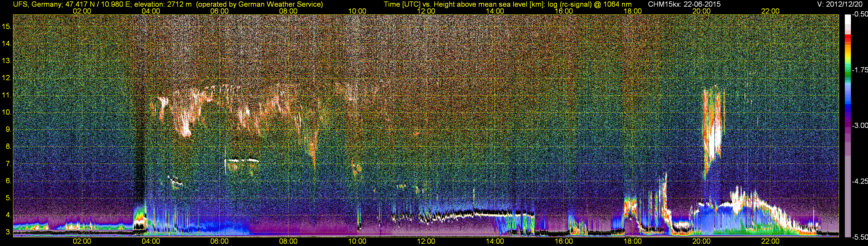Click the 02:00 label on the top time axis

[82, 11]
